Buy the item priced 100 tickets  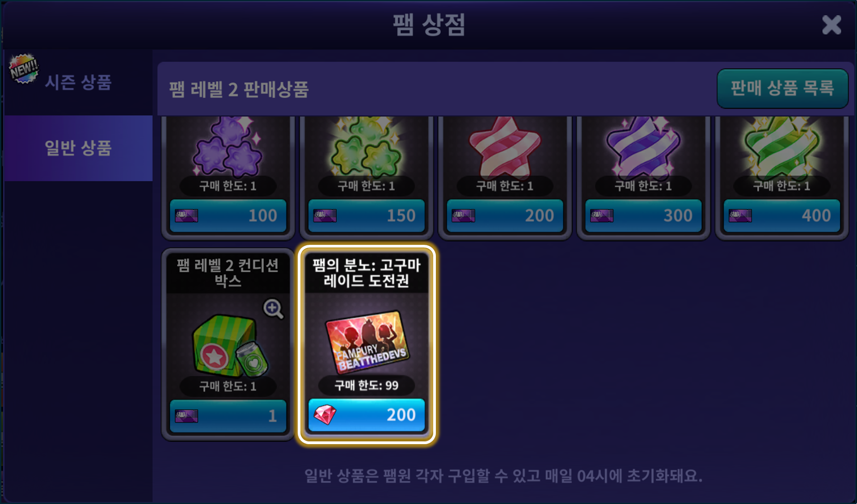[228, 216]
